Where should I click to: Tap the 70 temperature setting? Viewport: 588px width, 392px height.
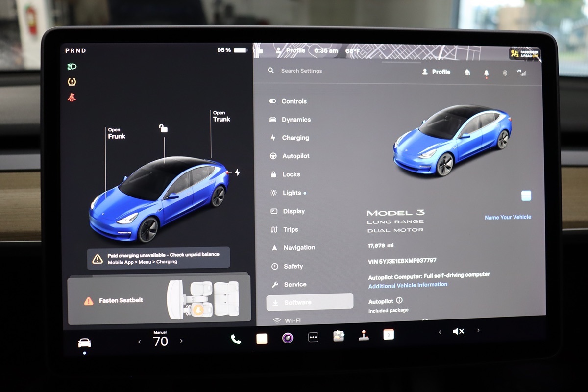click(x=161, y=342)
